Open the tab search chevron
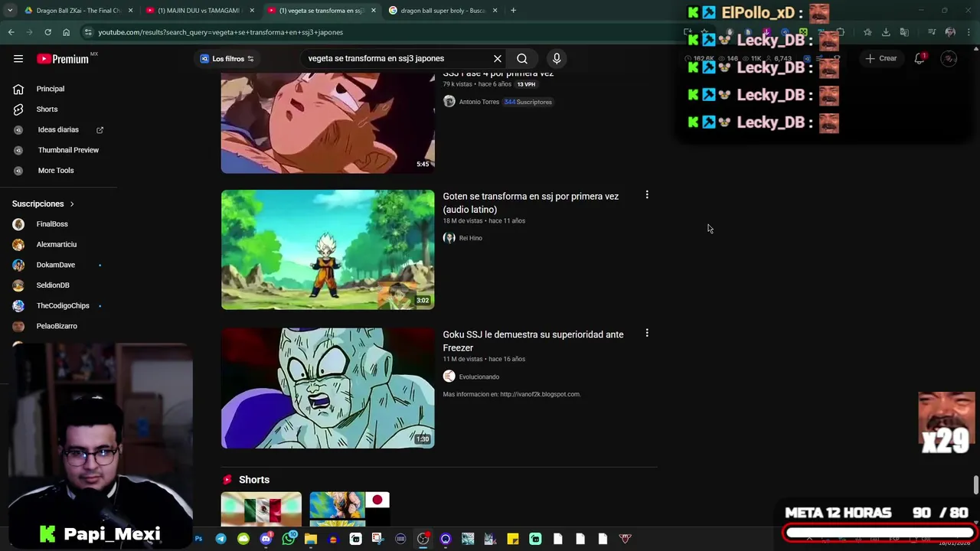 10,11
